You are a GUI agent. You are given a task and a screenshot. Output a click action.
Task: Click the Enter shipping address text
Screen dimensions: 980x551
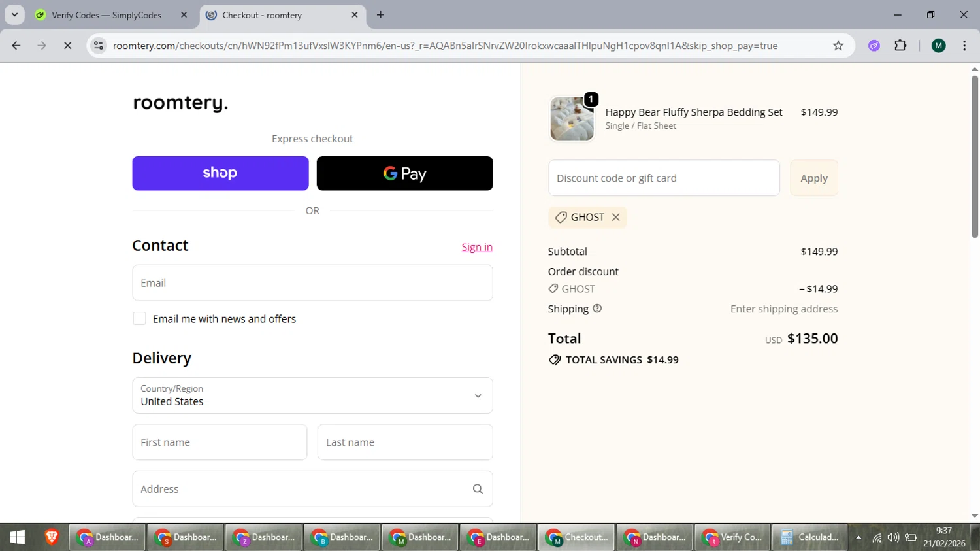tap(784, 309)
